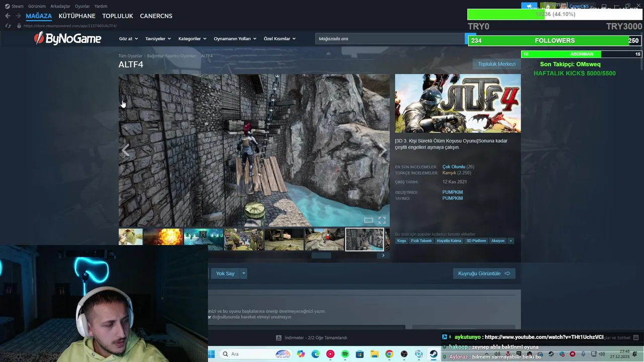The image size is (644, 362).
Task: Switch to the KÜTÜPHANE tab
Action: pos(77,16)
